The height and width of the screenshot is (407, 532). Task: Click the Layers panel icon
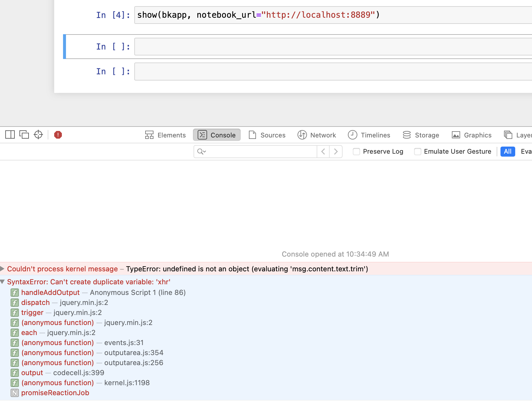click(509, 135)
